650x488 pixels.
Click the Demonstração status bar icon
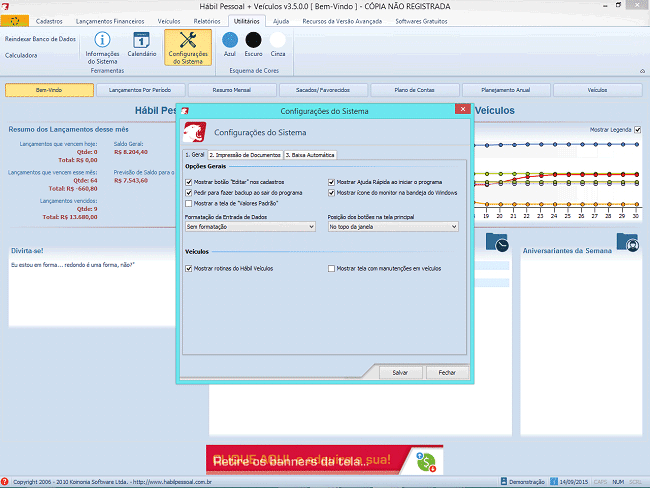504,481
